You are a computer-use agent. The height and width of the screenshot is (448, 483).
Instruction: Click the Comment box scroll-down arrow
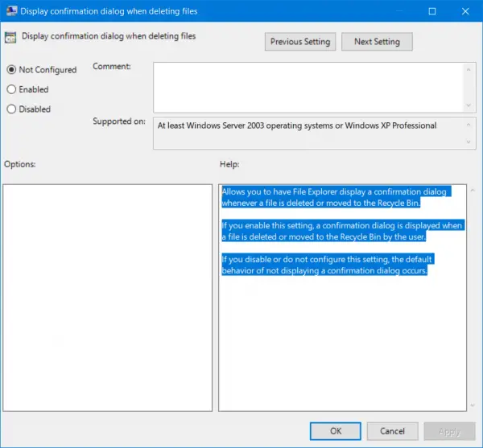point(469,105)
